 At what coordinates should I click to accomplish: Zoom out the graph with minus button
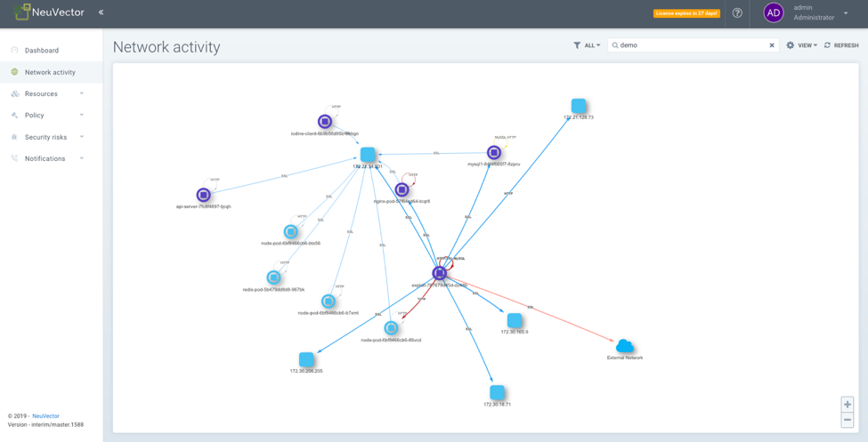click(847, 420)
